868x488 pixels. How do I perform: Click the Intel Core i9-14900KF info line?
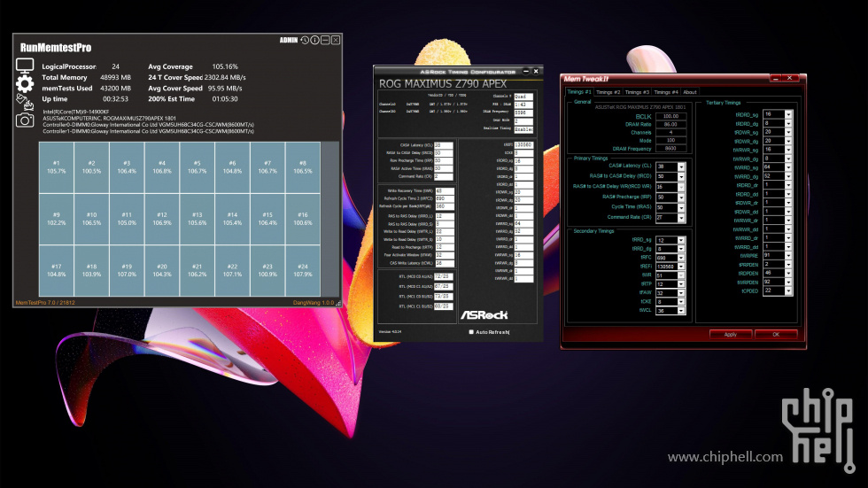pyautogui.click(x=76, y=112)
